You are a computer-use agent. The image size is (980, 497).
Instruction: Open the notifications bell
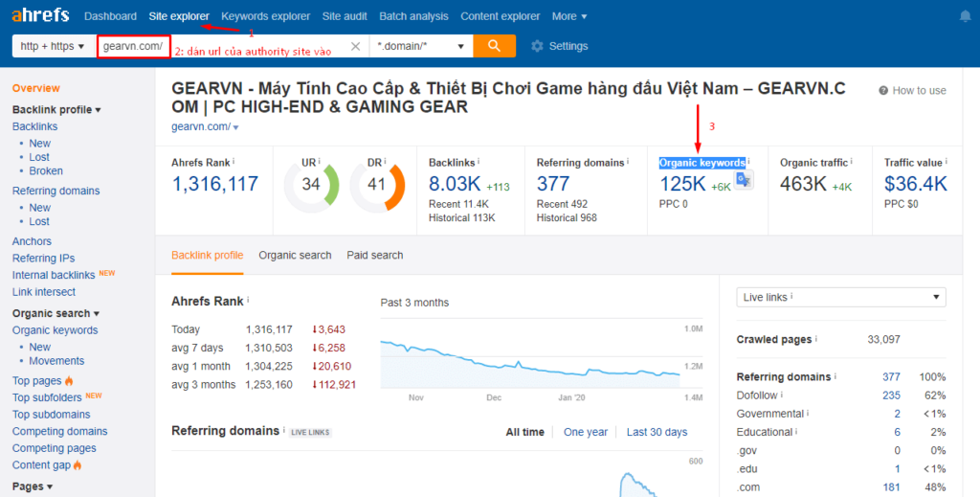click(965, 16)
